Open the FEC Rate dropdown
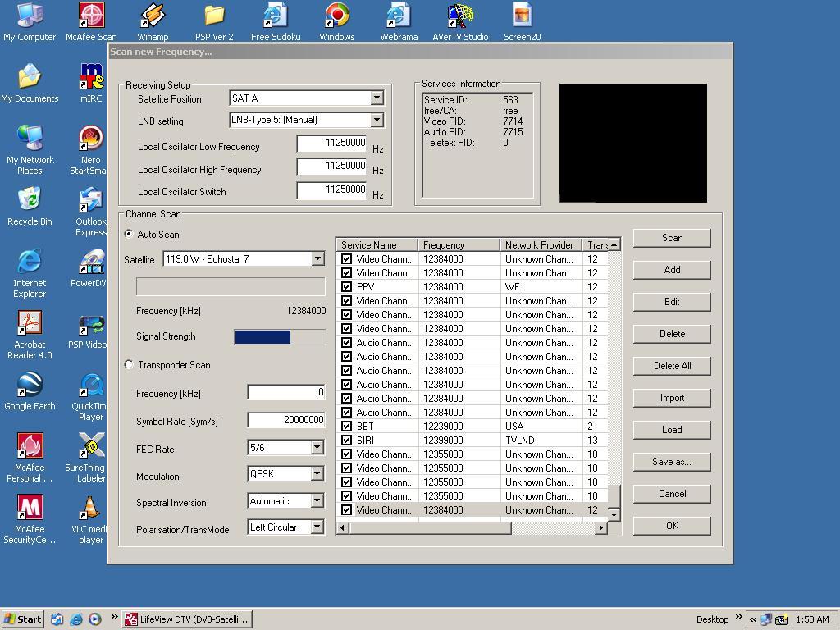 pyautogui.click(x=317, y=447)
